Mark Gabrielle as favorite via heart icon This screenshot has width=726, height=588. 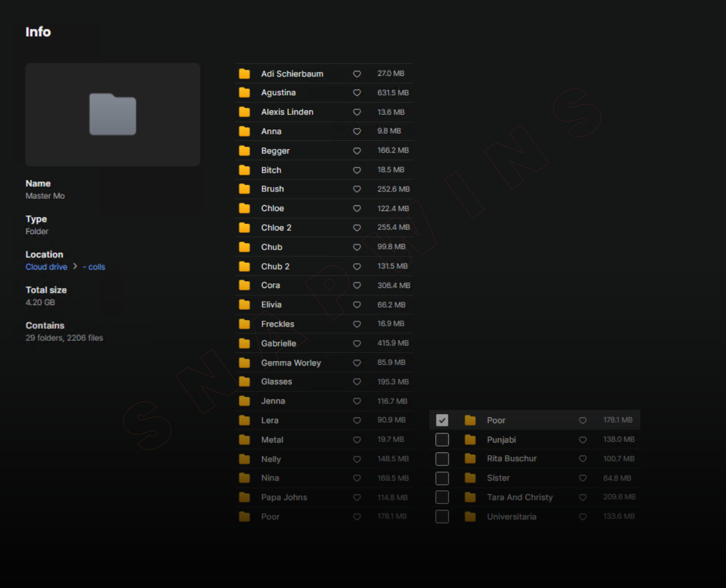click(x=357, y=344)
